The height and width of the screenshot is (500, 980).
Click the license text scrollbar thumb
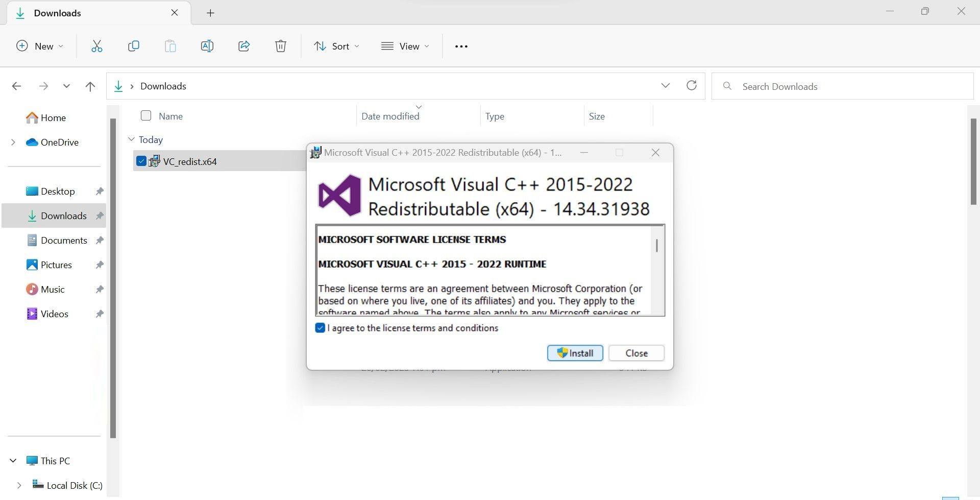tap(656, 246)
